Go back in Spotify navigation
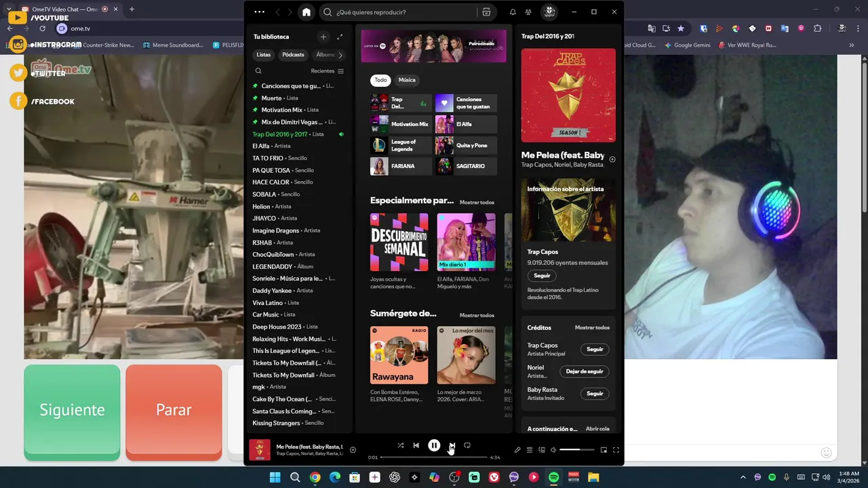This screenshot has width=868, height=488. click(x=277, y=12)
